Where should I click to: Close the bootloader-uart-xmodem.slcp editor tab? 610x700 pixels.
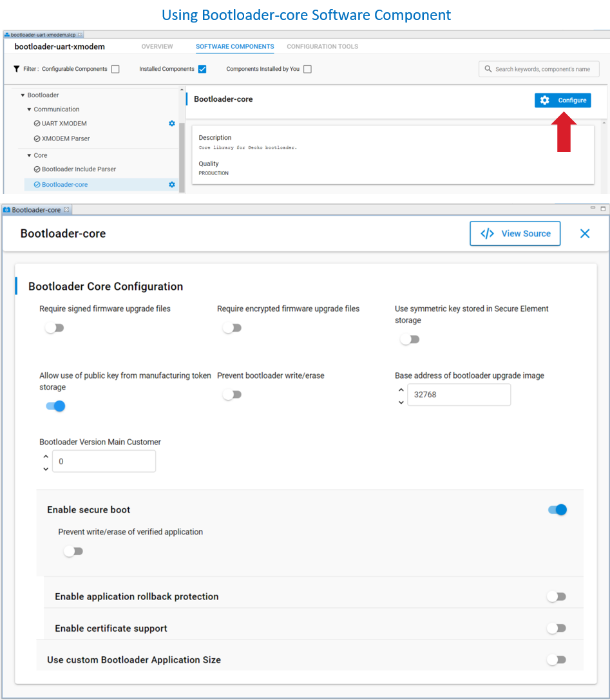[81, 34]
